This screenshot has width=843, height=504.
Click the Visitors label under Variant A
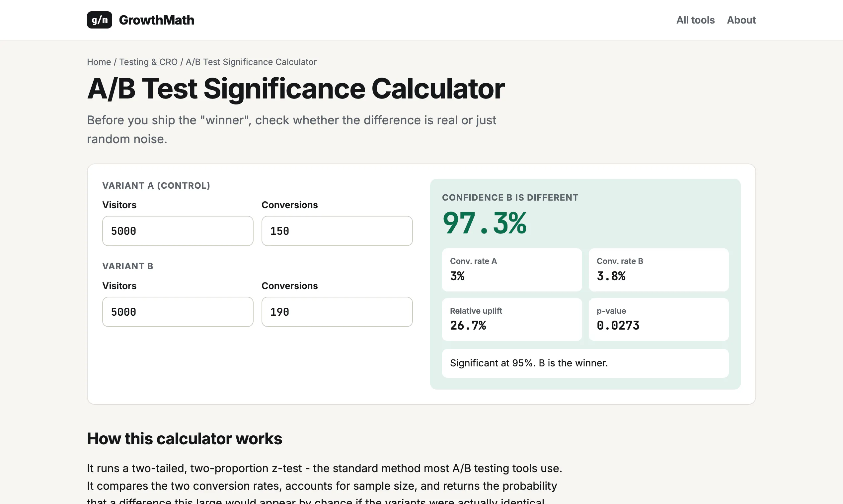[x=119, y=205]
